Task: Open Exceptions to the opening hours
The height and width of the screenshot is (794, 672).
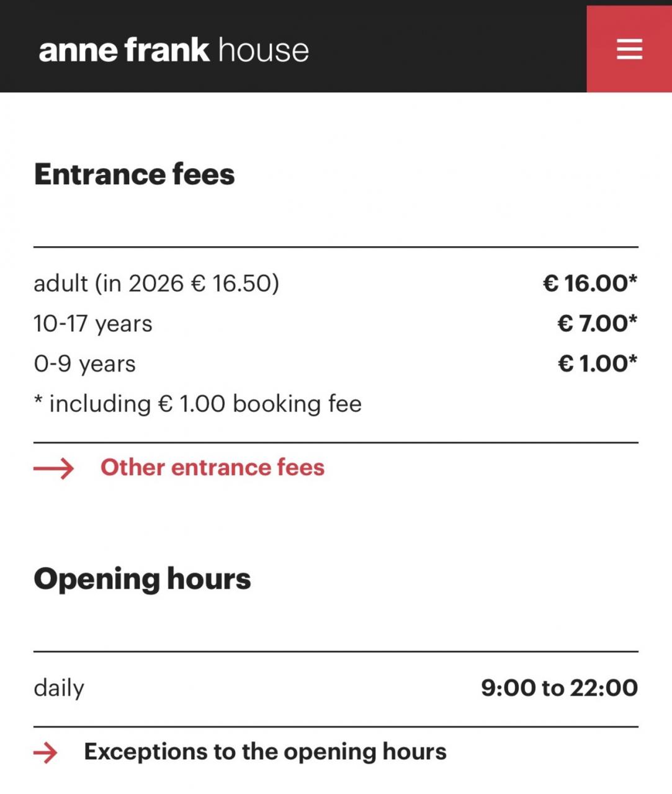Action: click(265, 752)
